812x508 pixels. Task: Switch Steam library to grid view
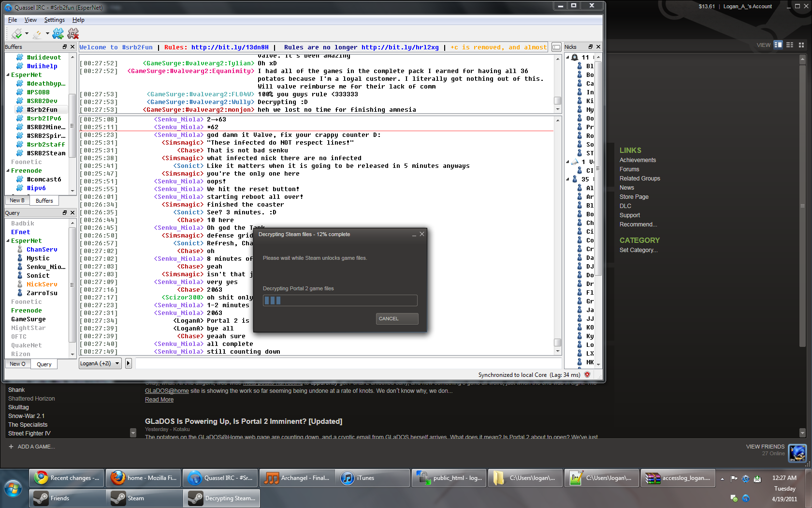(x=801, y=45)
